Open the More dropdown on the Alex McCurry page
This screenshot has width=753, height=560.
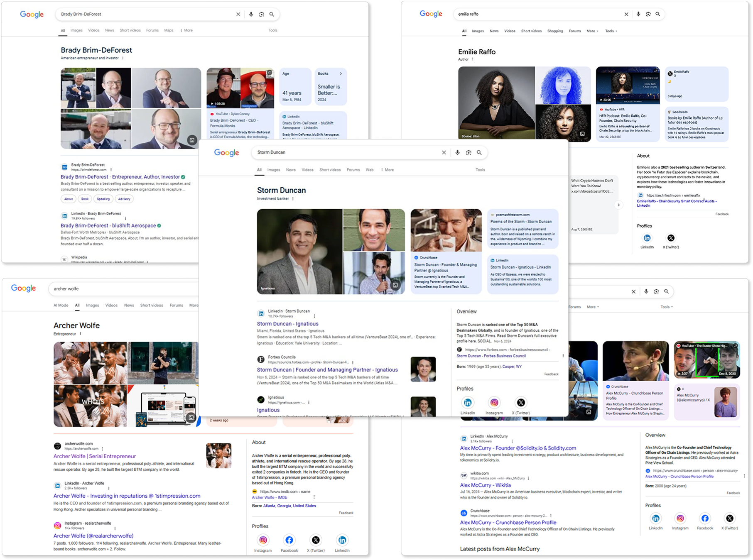(593, 306)
